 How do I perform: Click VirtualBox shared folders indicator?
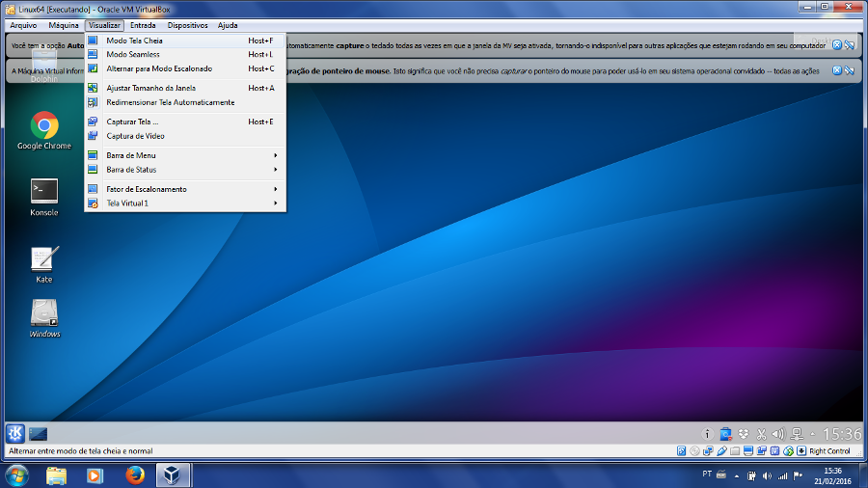tap(735, 451)
